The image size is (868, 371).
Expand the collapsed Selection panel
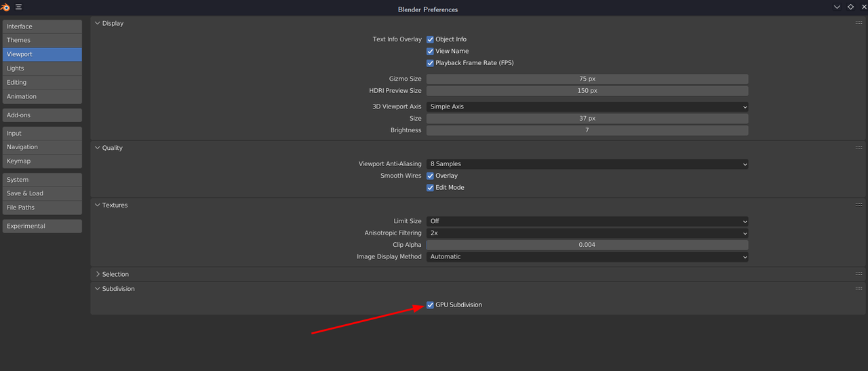pos(115,274)
